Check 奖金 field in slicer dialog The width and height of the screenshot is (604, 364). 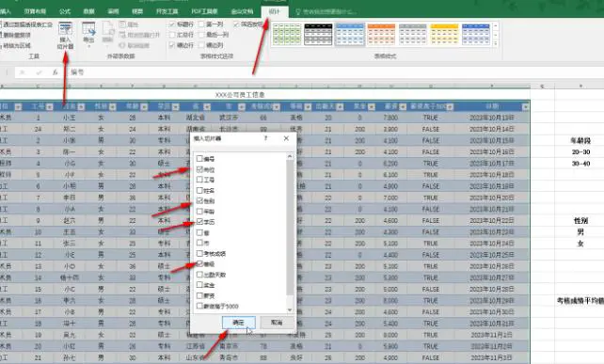click(199, 285)
